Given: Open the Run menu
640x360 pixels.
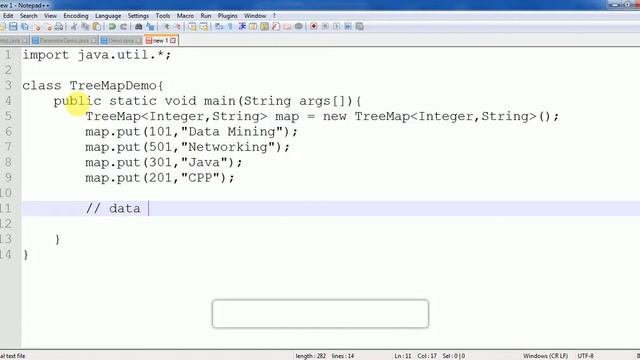Looking at the screenshot, I should [x=206, y=16].
